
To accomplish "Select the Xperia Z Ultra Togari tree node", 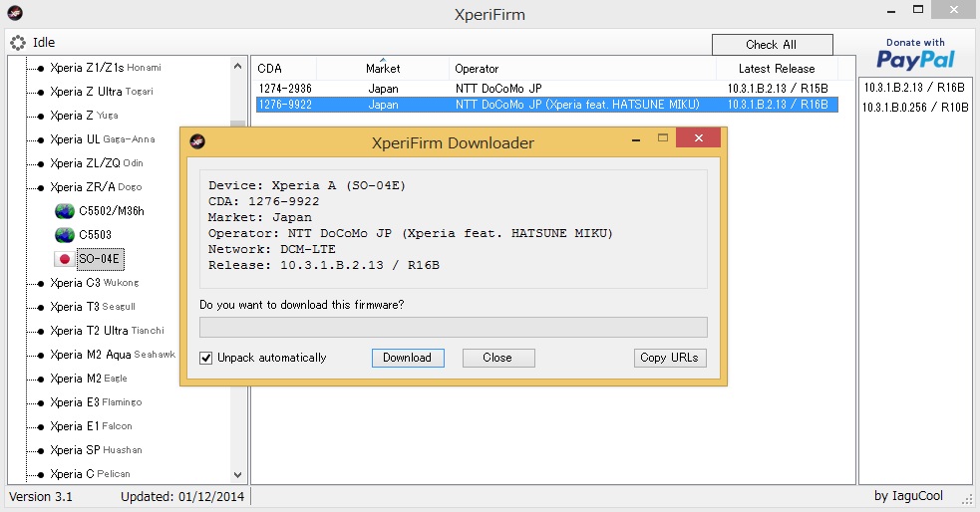I will tap(102, 92).
